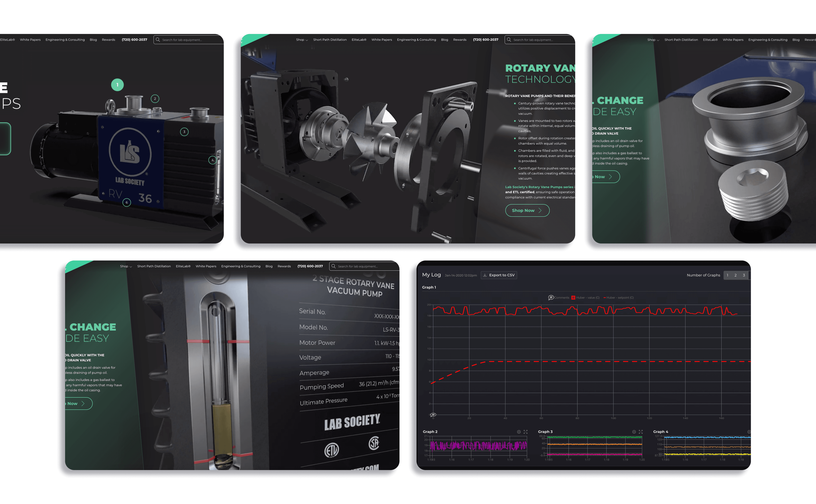Screen dimensions: 816x504
Task: Click hotspot marker 3 on the pump casing
Action: click(184, 132)
